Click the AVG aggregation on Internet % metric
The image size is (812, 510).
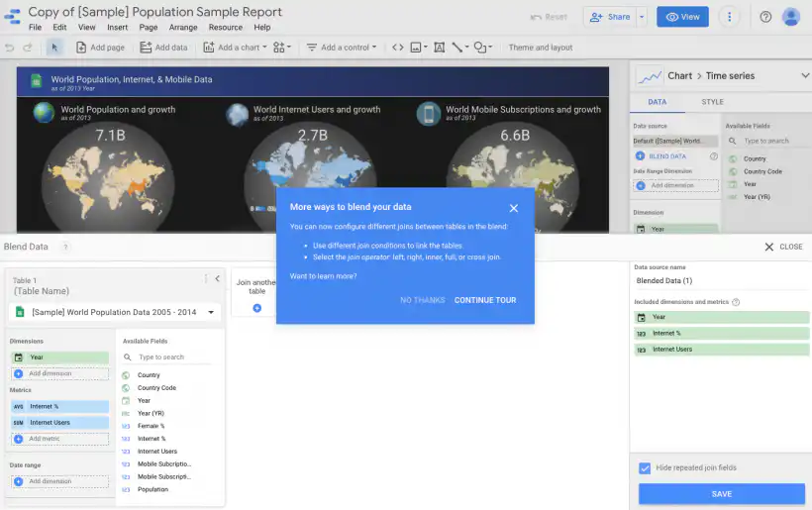tap(18, 406)
